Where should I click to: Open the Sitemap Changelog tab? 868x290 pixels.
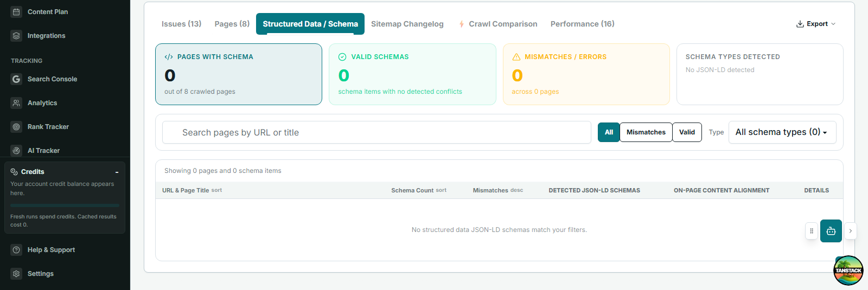point(407,24)
